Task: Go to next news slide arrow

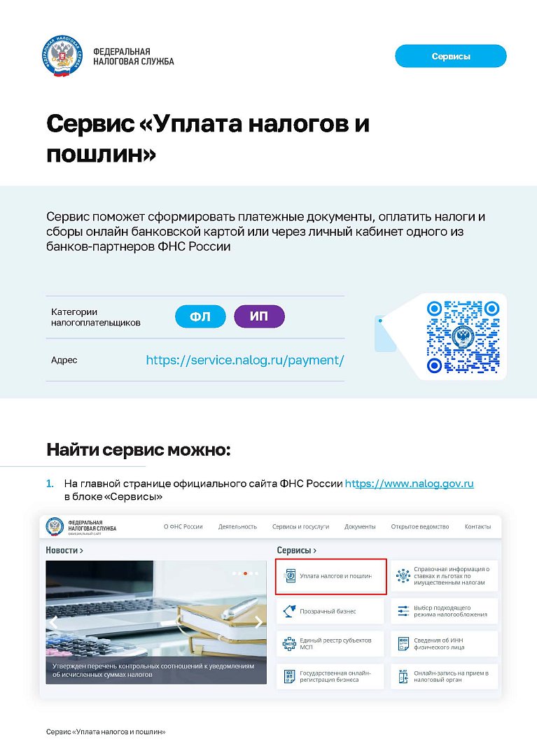Action: (259, 622)
